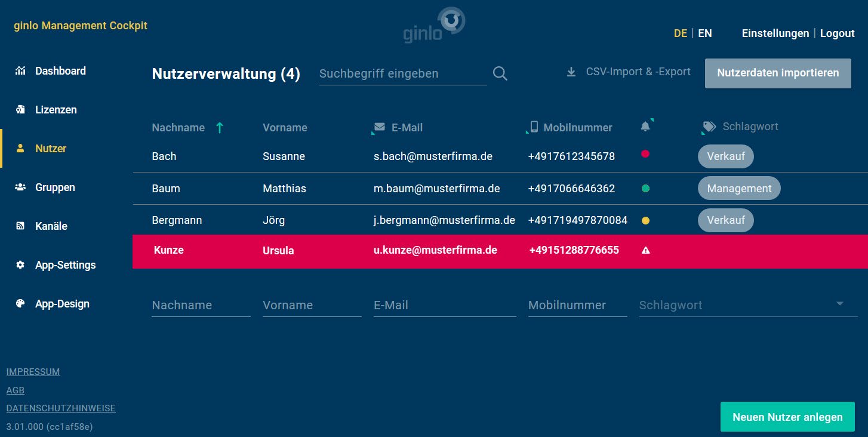868x437 pixels.
Task: Click the bell notification column icon
Action: 645,127
